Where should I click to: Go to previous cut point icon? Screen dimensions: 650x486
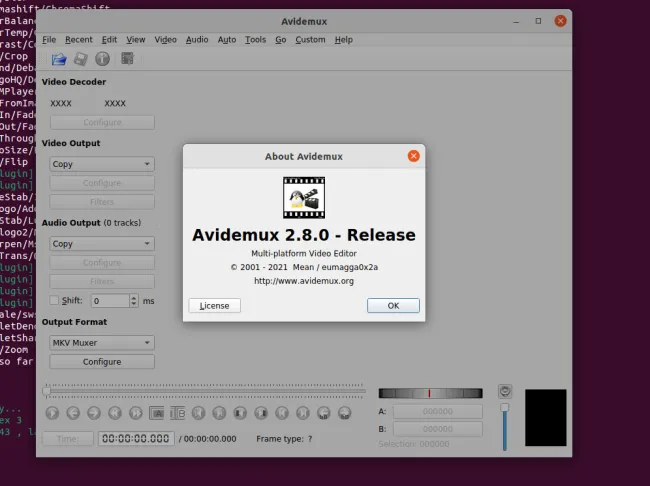[x=199, y=413]
